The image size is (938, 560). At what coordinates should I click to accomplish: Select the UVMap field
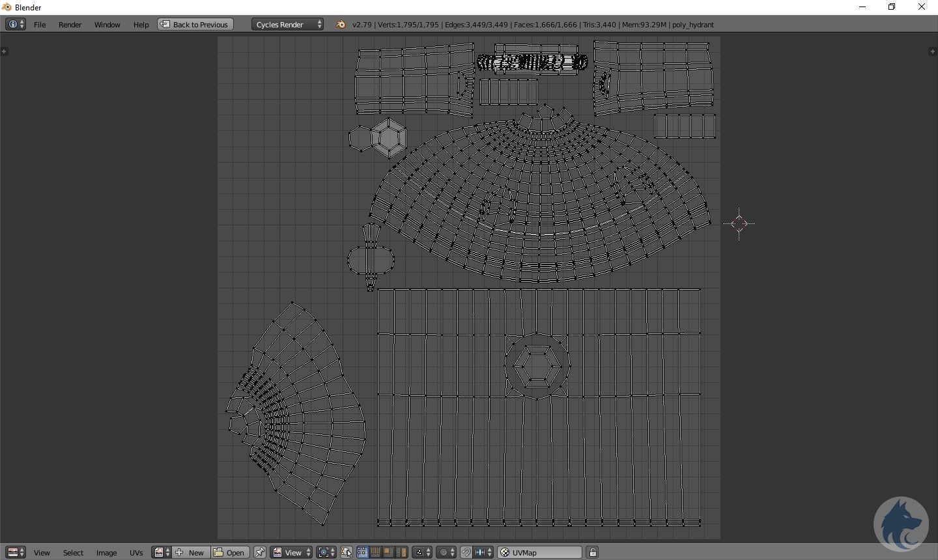(x=540, y=552)
